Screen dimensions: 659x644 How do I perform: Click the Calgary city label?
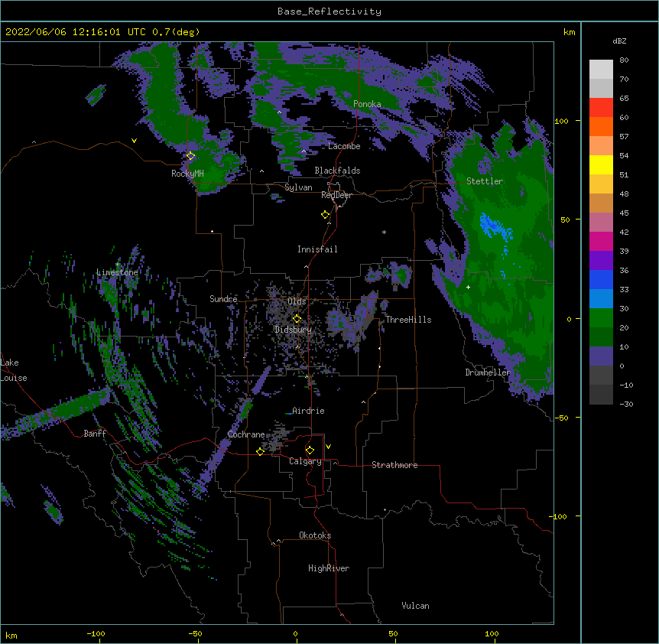[305, 461]
